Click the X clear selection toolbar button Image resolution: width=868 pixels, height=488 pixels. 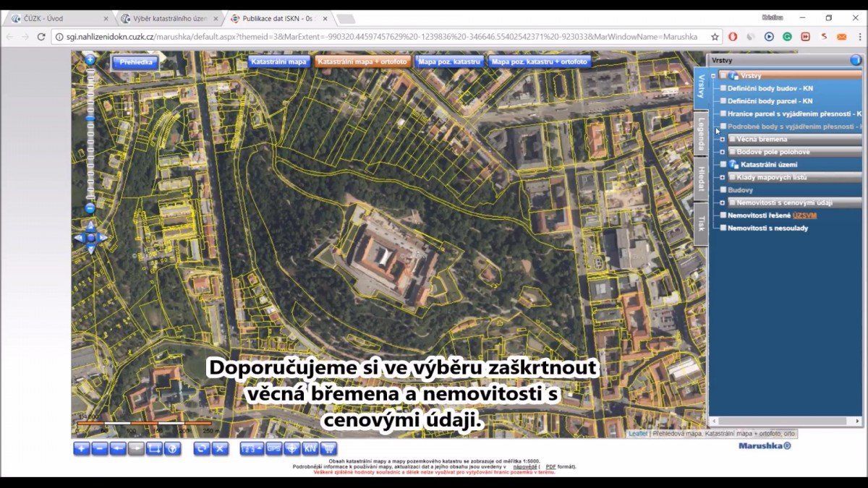[x=220, y=448]
